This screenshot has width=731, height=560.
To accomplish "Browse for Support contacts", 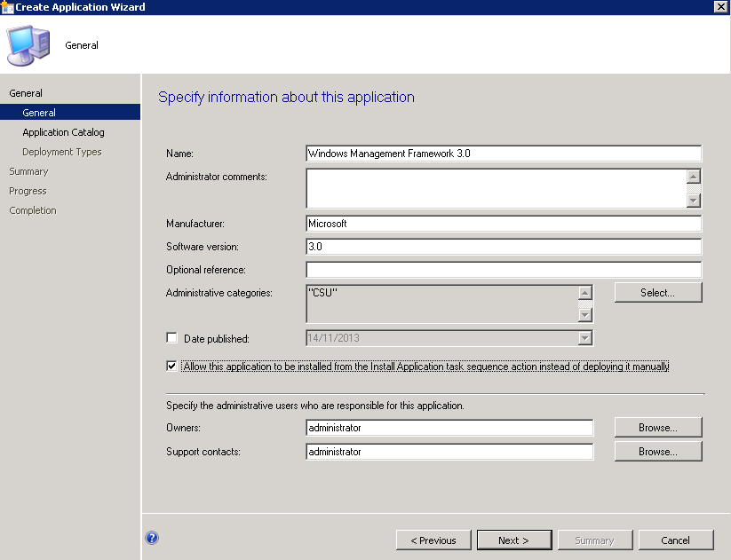I will (658, 452).
